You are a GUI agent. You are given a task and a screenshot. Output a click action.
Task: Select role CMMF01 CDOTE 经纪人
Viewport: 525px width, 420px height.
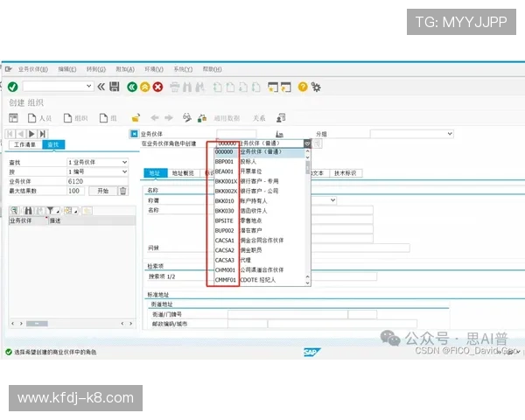coord(260,280)
